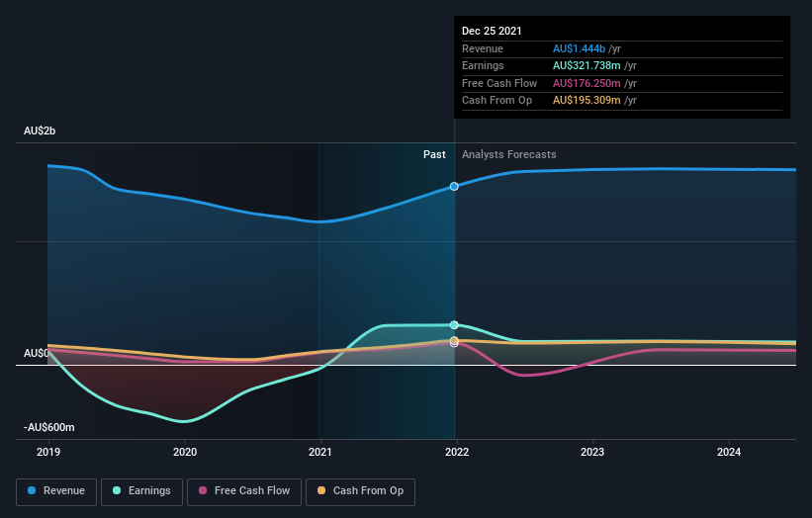Toggle the Revenue legend series
Viewport: 812px width, 518px height.
(x=56, y=491)
